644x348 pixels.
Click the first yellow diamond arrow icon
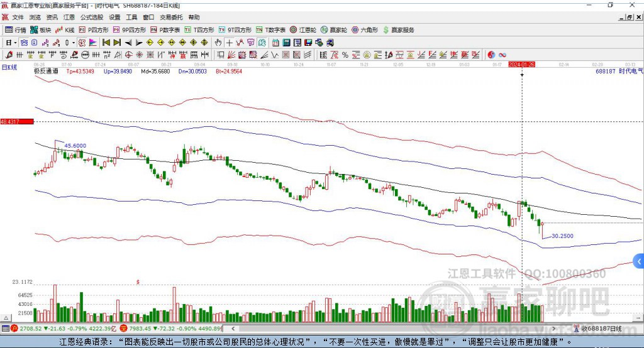[150, 43]
